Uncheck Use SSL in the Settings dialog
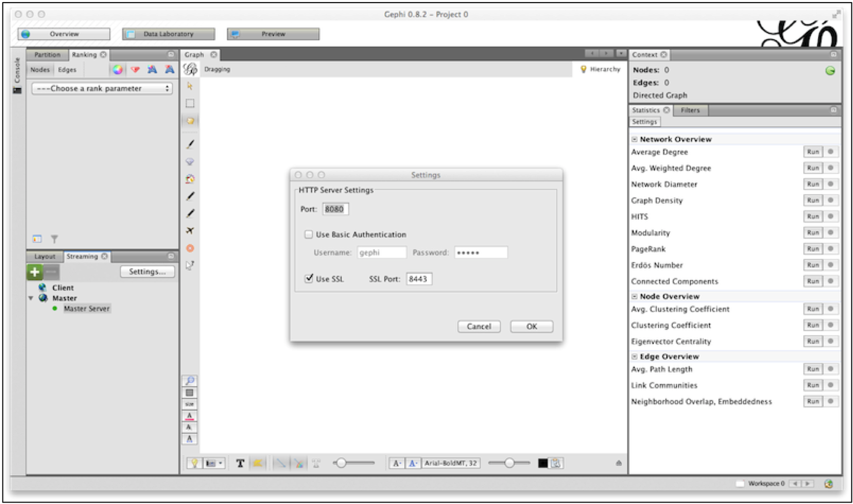Viewport: 853px width, 504px height. pos(309,279)
